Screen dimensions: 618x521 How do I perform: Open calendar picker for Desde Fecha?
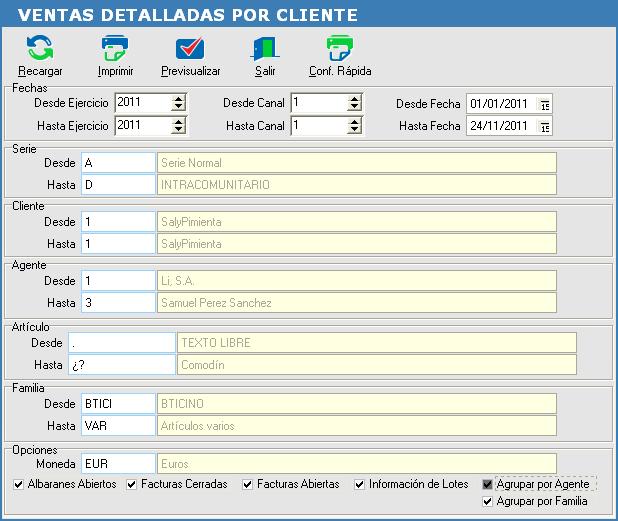545,104
